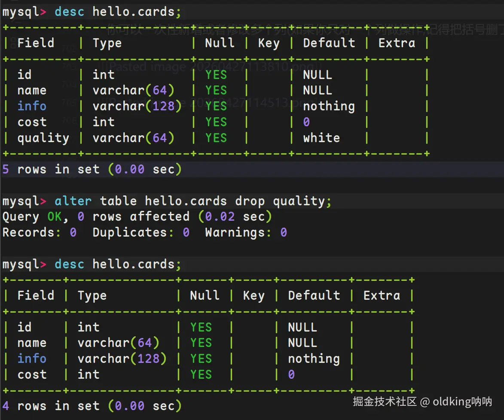Select the "Records: 0" output text

coord(39,233)
